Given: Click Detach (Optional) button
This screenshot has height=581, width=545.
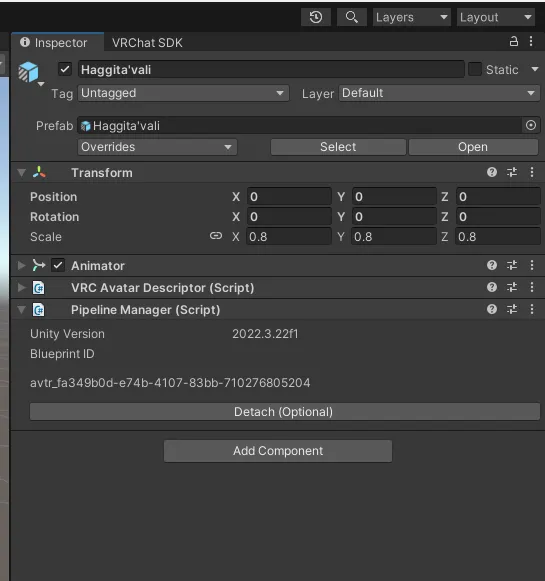Looking at the screenshot, I should click(285, 412).
